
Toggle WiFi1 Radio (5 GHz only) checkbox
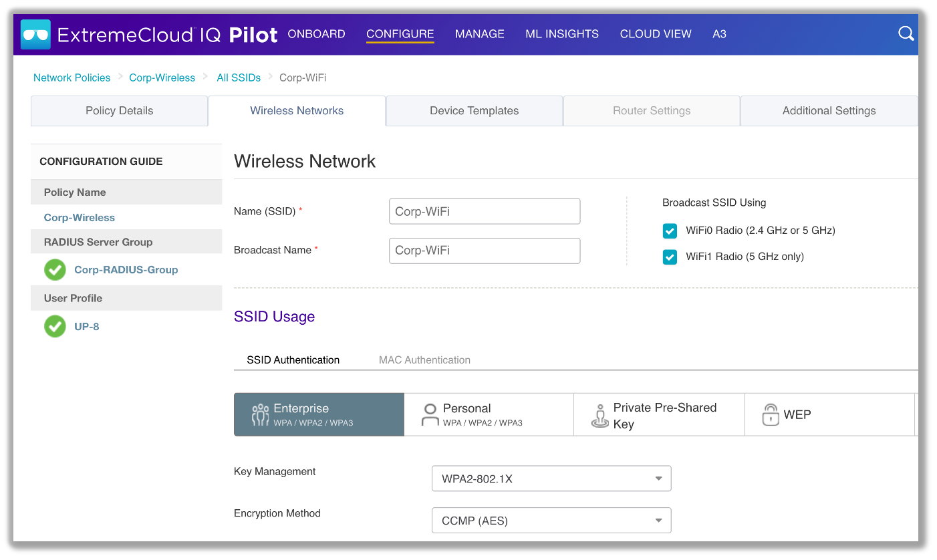[x=670, y=257]
